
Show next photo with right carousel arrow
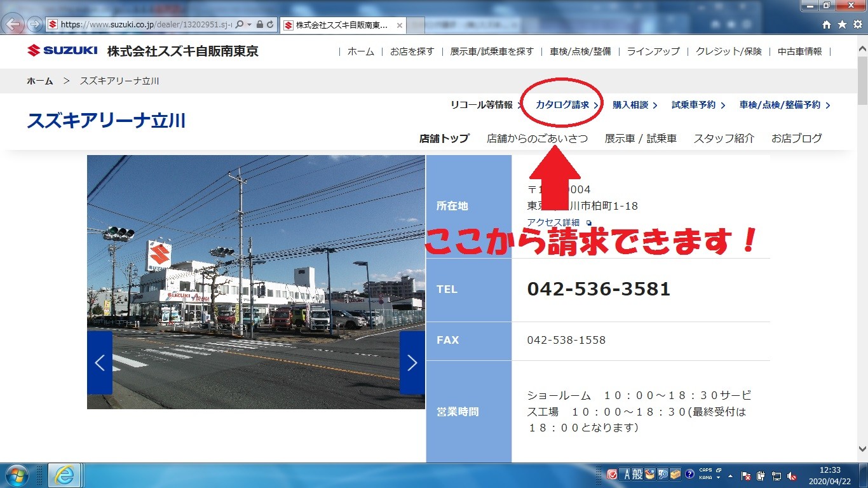(x=412, y=363)
